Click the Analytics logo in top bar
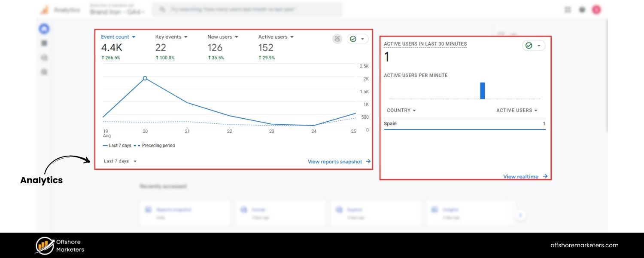 [60, 9]
